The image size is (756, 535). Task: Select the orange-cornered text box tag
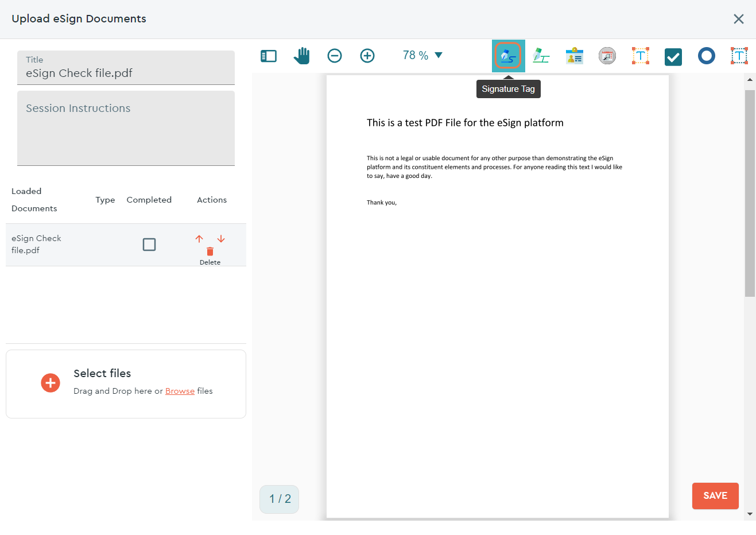[641, 56]
